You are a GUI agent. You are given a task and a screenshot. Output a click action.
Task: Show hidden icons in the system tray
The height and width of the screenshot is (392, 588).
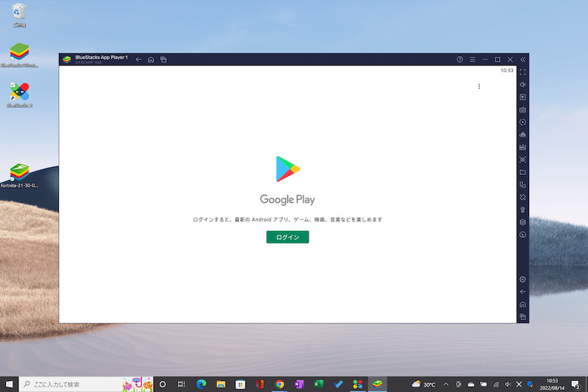445,384
